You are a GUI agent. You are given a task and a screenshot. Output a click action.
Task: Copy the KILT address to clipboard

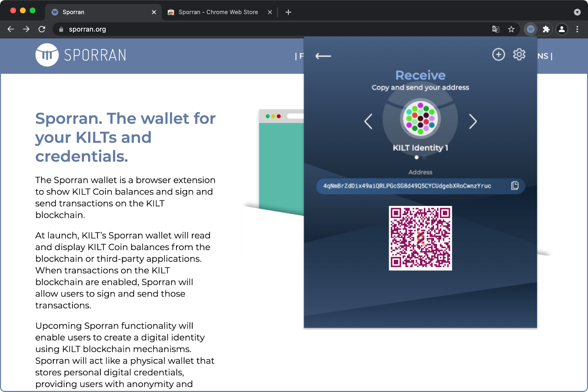coord(514,186)
